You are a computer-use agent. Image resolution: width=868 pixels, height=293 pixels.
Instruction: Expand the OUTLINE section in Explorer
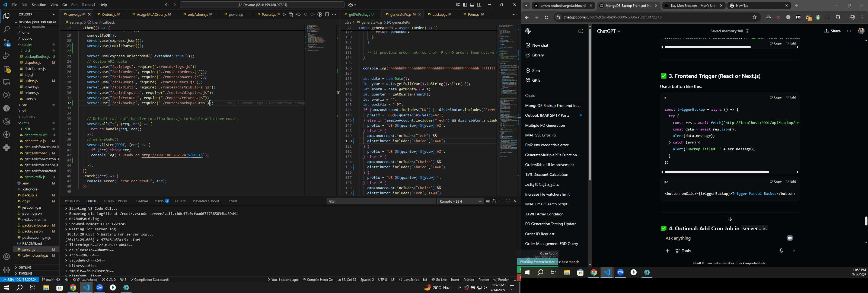click(36, 267)
